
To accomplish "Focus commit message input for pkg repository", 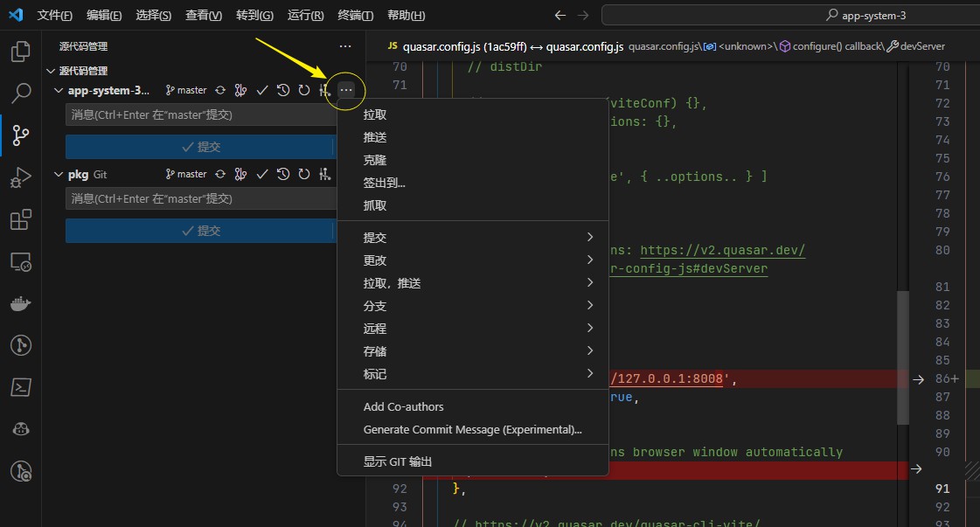I will point(199,198).
